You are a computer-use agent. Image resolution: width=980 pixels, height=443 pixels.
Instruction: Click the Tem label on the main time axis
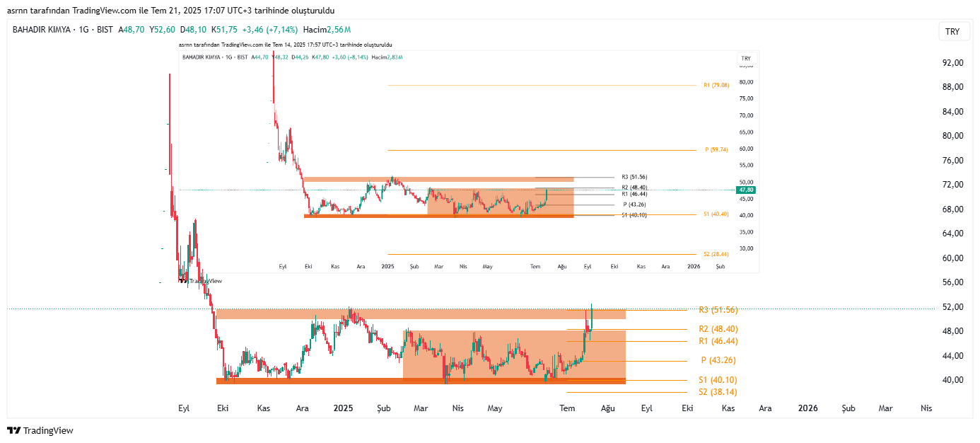pyautogui.click(x=567, y=408)
